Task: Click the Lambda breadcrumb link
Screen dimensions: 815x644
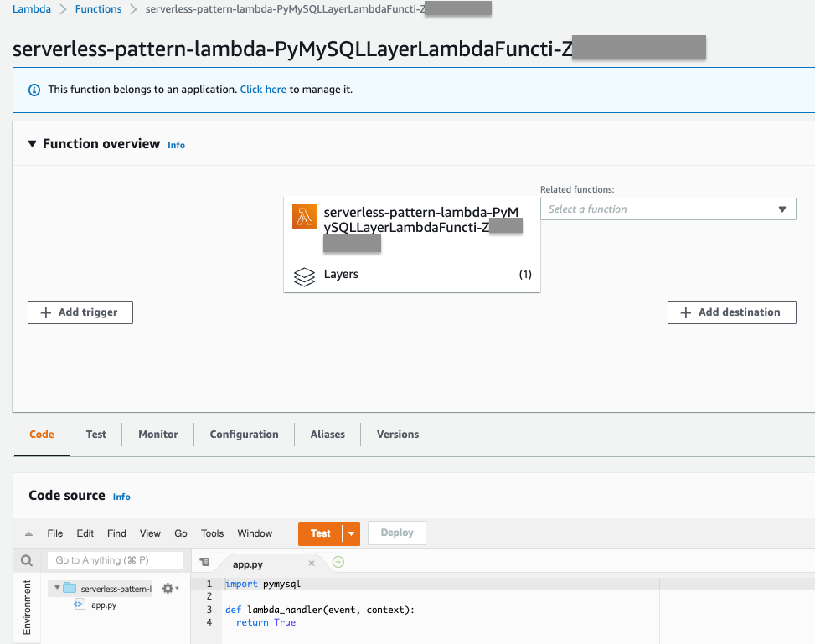Action: [32, 9]
